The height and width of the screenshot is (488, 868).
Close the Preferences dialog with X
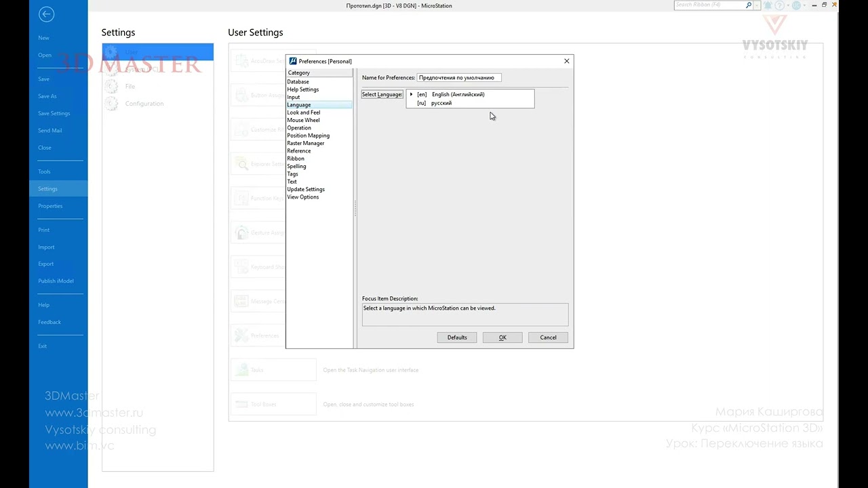tap(567, 61)
